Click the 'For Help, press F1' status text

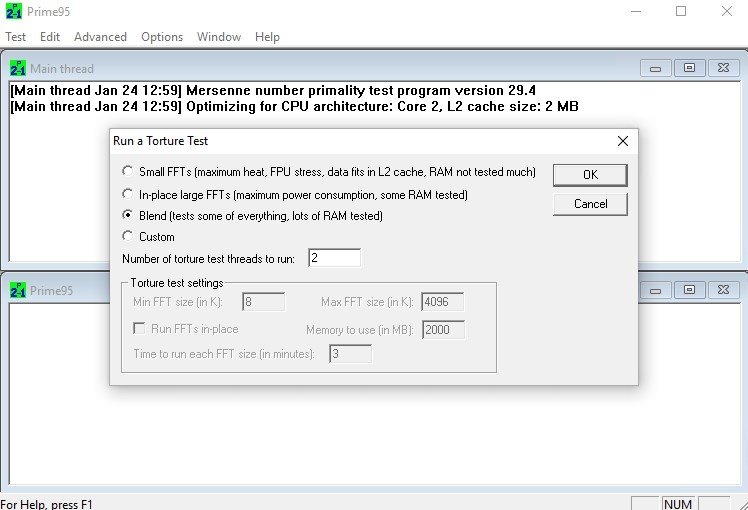47,504
